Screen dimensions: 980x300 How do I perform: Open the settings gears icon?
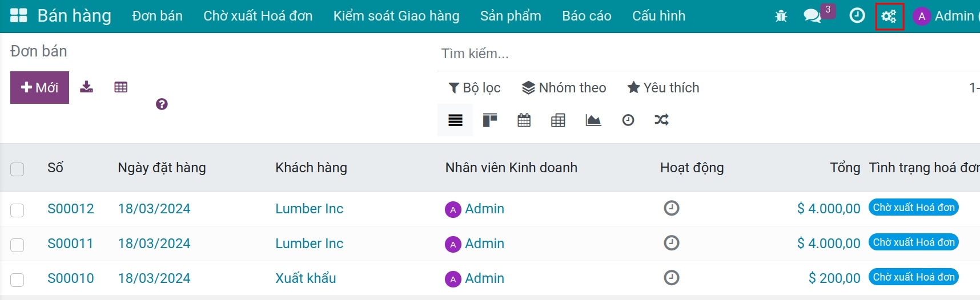tap(889, 16)
